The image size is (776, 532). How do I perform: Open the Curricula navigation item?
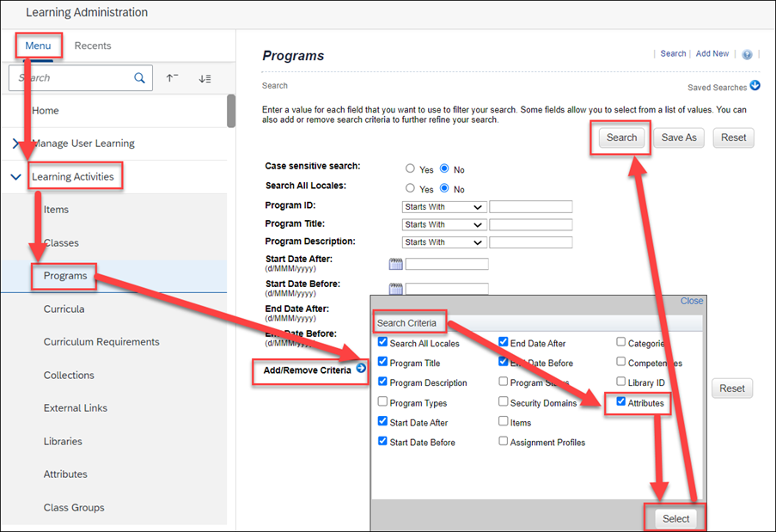[x=63, y=309]
